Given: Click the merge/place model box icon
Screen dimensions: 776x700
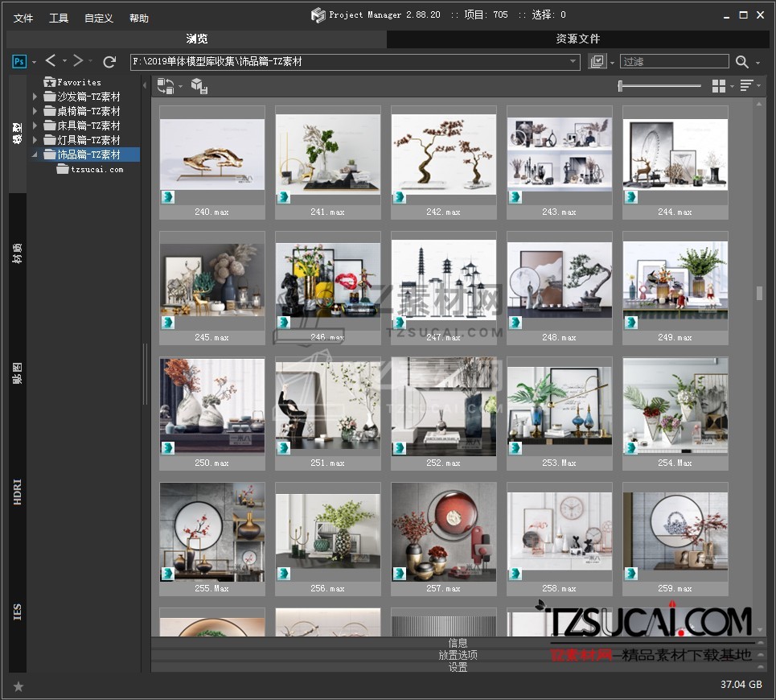Looking at the screenshot, I should pyautogui.click(x=199, y=86).
